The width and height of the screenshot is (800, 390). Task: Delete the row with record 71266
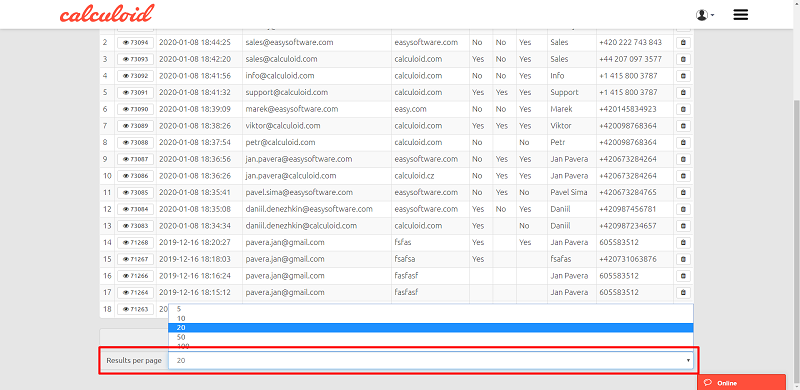(683, 276)
